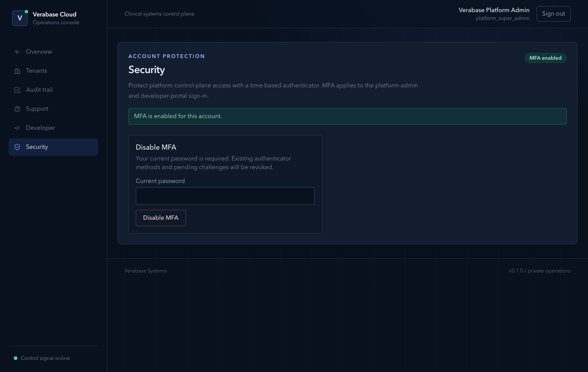Sign out of the console
This screenshot has width=588, height=372.
[x=553, y=14]
